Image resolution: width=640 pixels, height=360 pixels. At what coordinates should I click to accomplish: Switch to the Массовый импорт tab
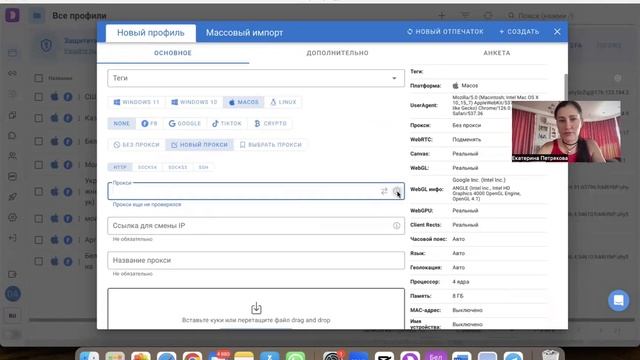[x=244, y=33]
